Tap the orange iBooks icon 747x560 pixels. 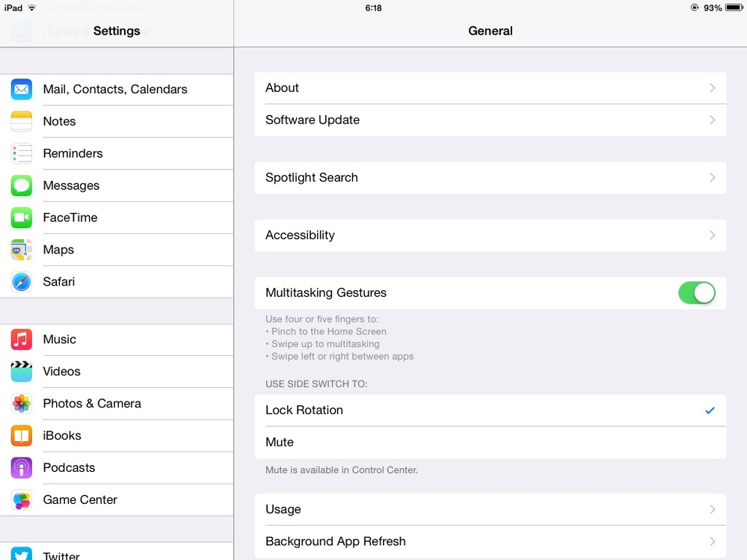pos(22,435)
